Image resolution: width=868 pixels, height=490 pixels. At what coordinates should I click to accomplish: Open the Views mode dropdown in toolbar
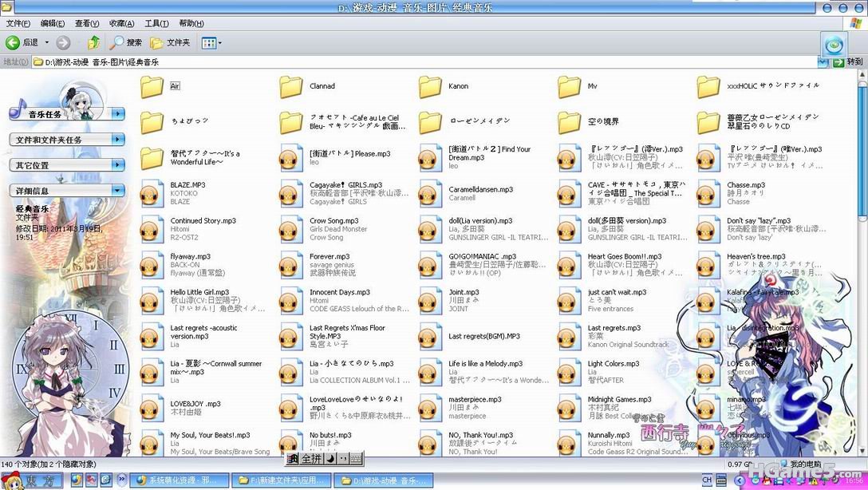point(211,42)
